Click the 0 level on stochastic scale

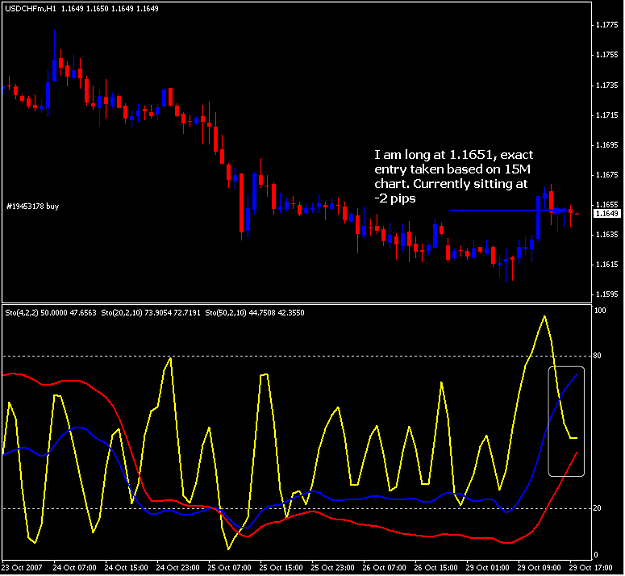point(596,554)
